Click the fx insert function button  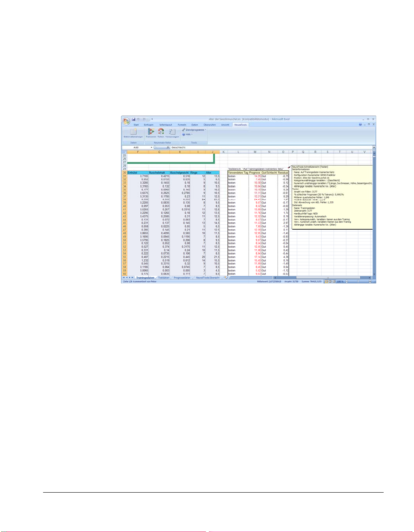pos(168,147)
